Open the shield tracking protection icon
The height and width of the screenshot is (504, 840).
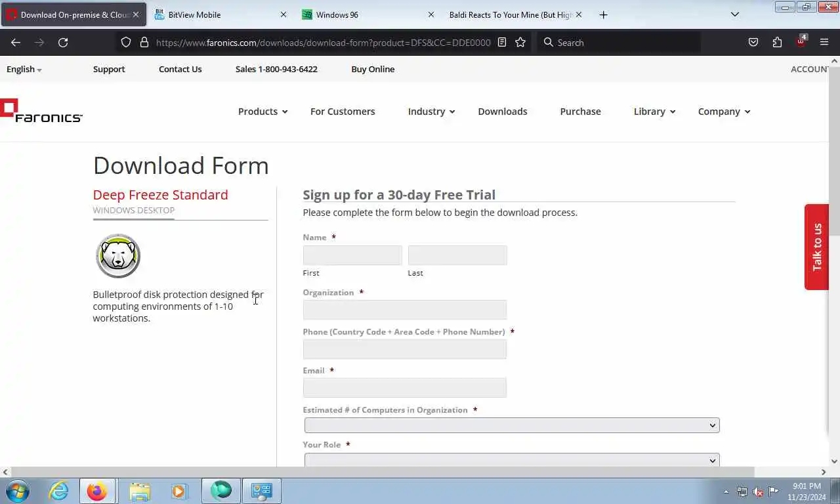(127, 42)
